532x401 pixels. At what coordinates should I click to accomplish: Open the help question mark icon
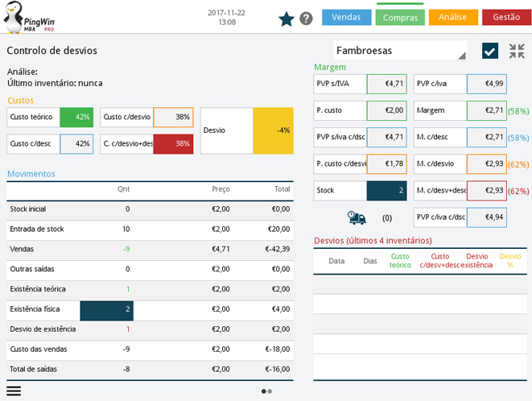(x=306, y=19)
